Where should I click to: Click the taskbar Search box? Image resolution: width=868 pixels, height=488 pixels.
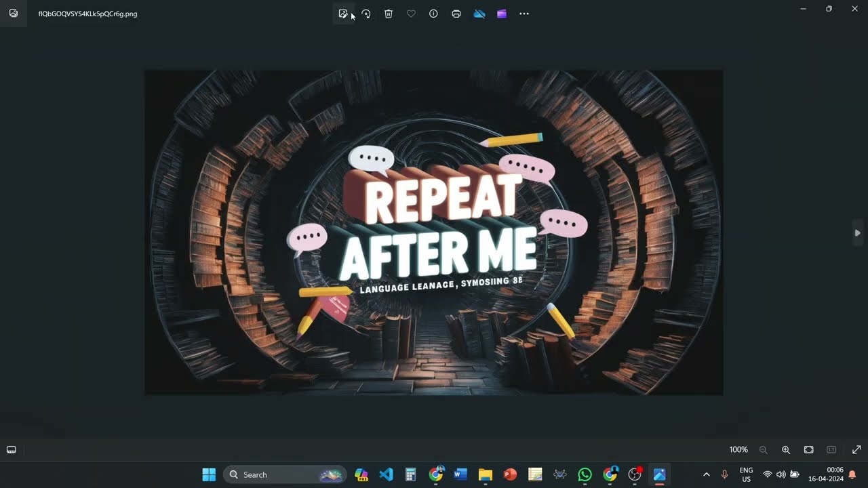point(285,474)
